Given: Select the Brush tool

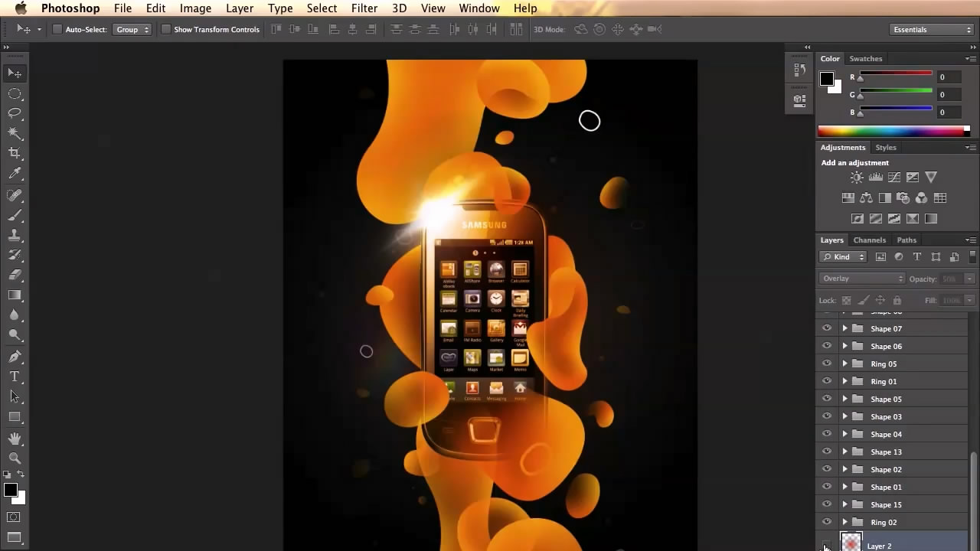Looking at the screenshot, I should point(15,215).
